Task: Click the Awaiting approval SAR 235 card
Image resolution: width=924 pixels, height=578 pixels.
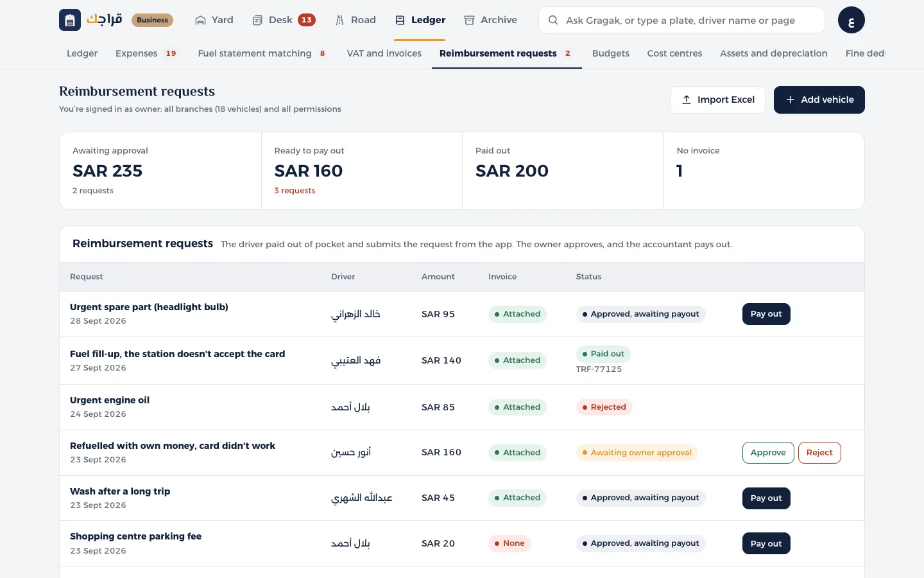Action: point(160,171)
